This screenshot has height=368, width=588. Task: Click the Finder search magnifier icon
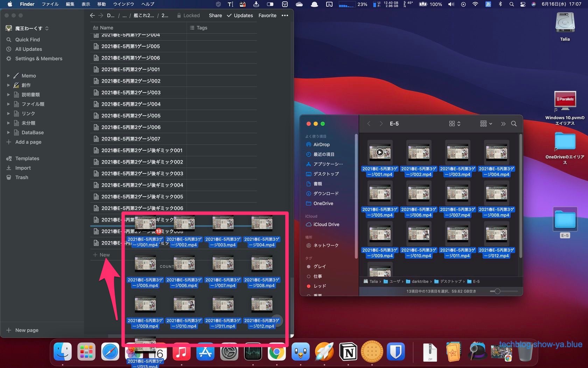tap(514, 124)
